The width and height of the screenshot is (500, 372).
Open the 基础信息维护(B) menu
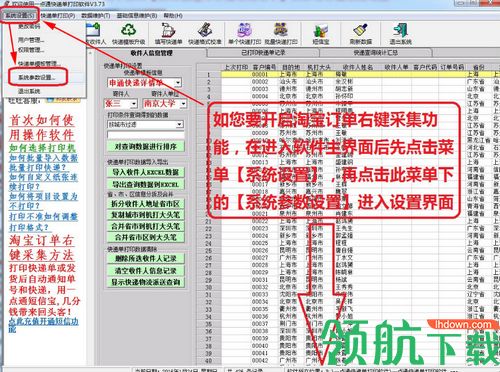tap(137, 16)
